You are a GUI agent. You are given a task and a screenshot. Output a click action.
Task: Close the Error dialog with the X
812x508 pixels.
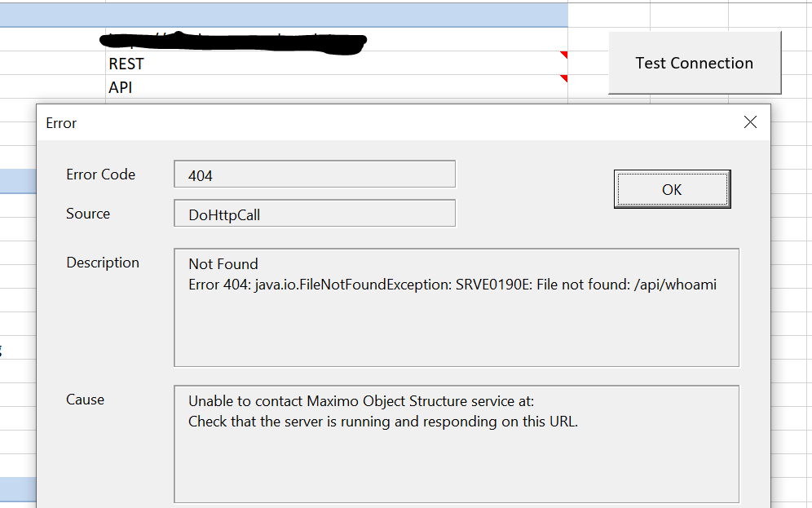[750, 122]
